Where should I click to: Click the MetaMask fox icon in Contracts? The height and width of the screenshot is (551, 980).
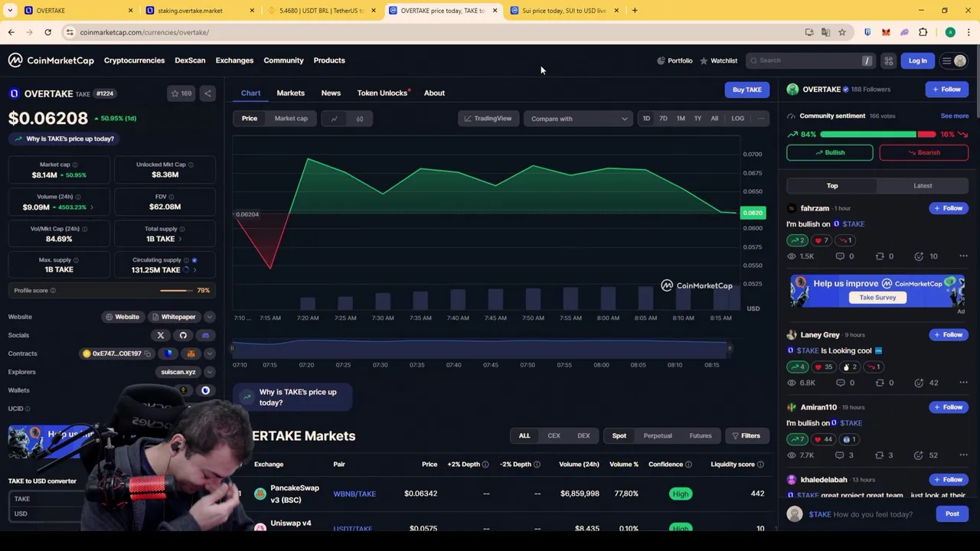(191, 354)
